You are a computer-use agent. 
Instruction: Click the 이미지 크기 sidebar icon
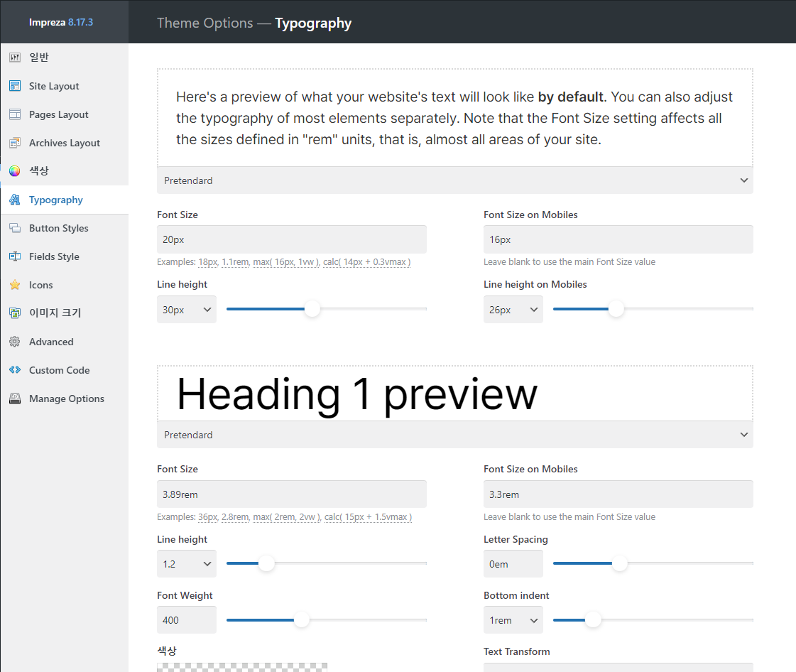15,313
